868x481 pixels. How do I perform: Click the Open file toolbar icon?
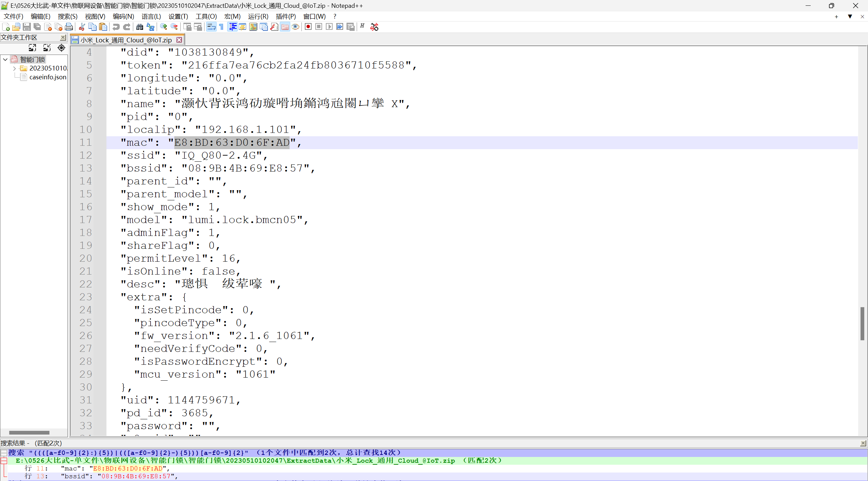coord(16,27)
